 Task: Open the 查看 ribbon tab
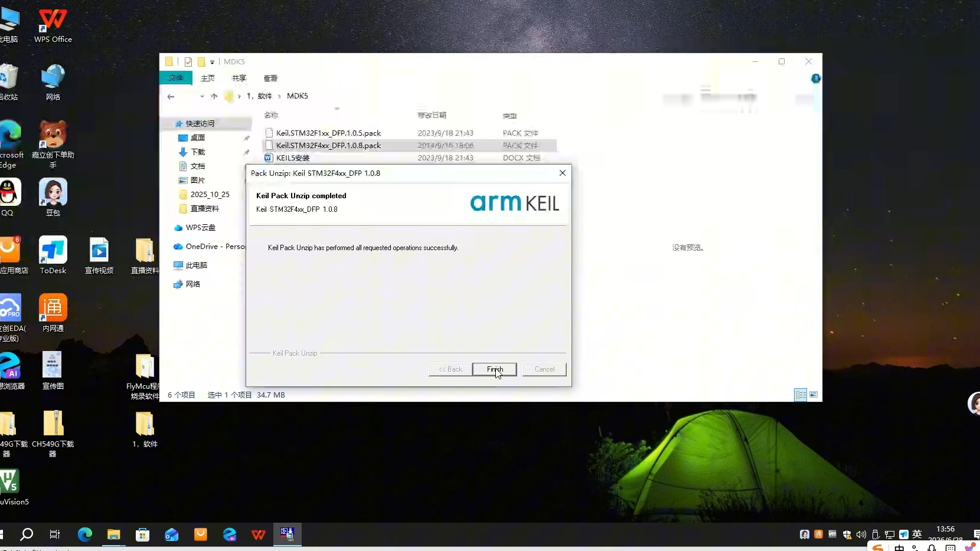tap(270, 78)
